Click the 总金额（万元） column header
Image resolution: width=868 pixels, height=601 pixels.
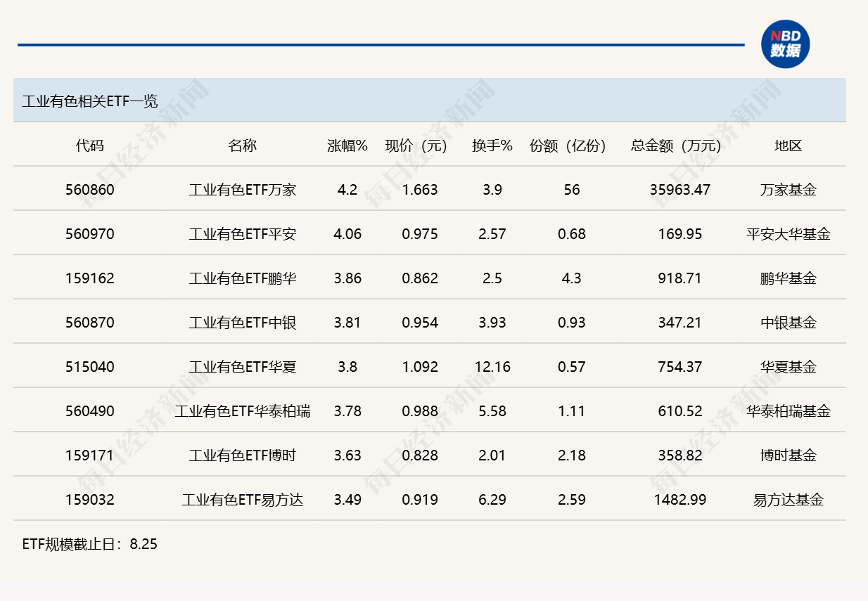[x=680, y=146]
